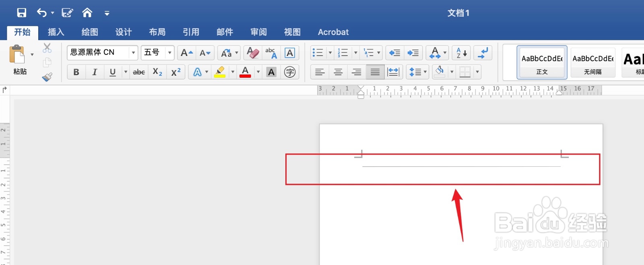The width and height of the screenshot is (644, 265).
Task: Open font color dropdown arrow
Action: tap(258, 72)
